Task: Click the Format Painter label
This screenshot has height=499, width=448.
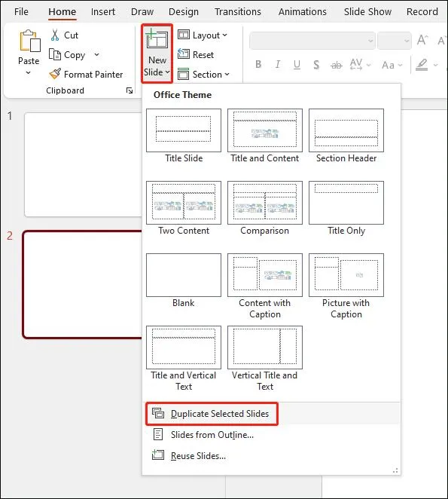Action: point(93,74)
